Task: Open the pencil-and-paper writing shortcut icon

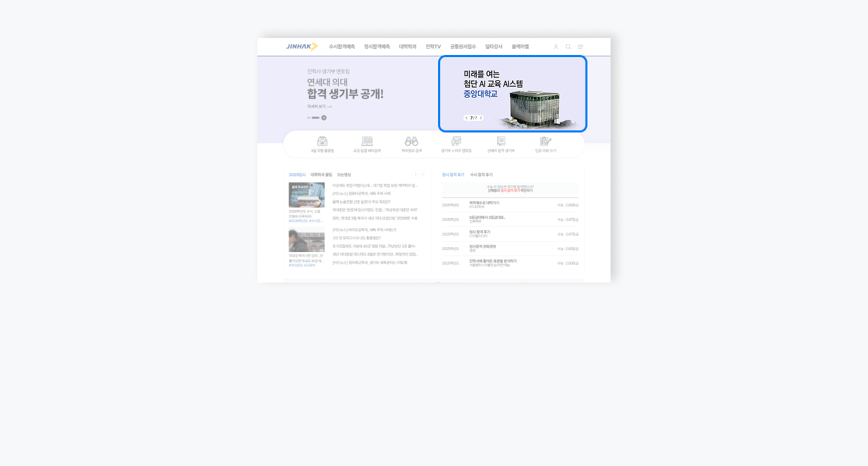Action: pyautogui.click(x=545, y=141)
